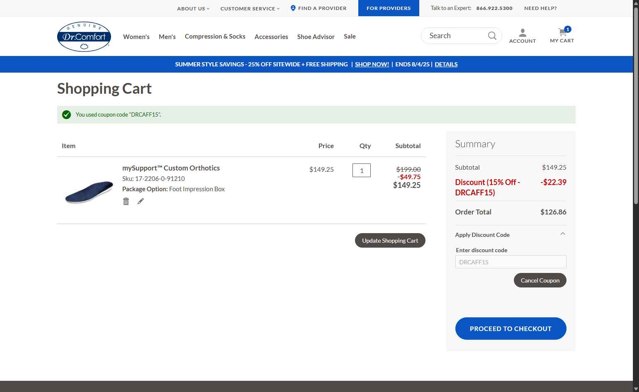Click the 866.922.5300 phone number
Viewport: 639px width, 392px height.
(x=494, y=8)
